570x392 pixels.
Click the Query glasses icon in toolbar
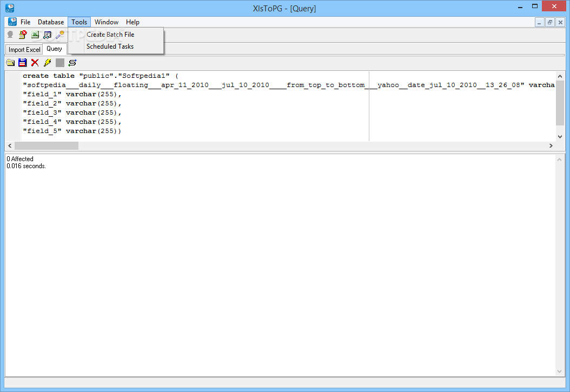point(47,35)
